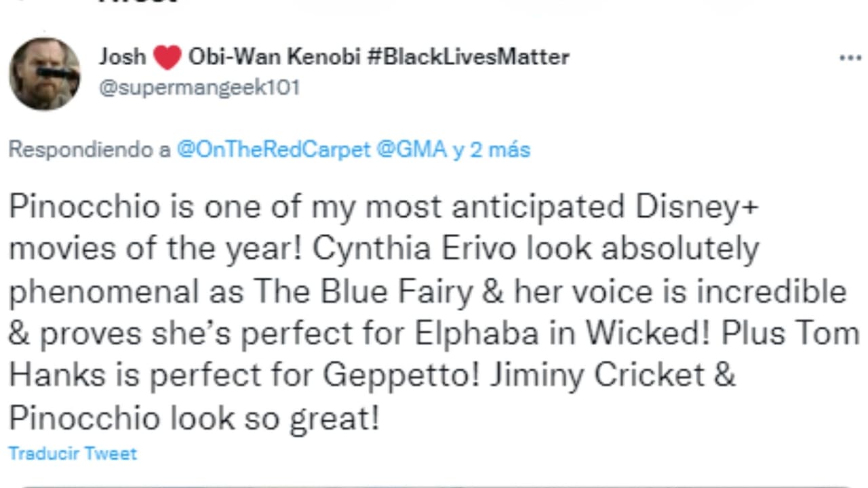Image resolution: width=868 pixels, height=488 pixels.
Task: Click Josh's profile avatar picture
Action: [45, 74]
